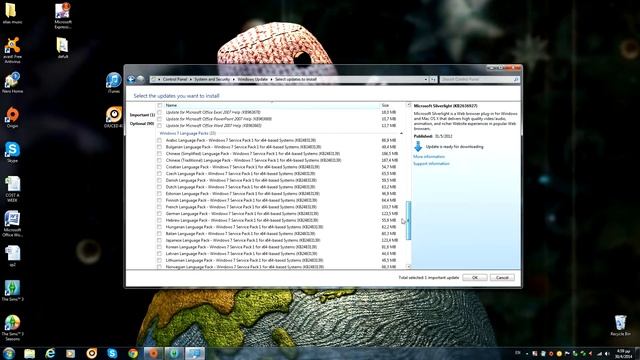Check the Bulgarian Language Pack checkbox

point(160,147)
